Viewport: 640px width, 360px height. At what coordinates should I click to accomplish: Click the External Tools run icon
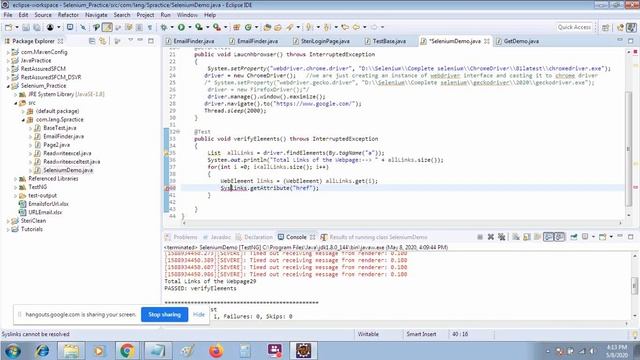click(x=217, y=27)
